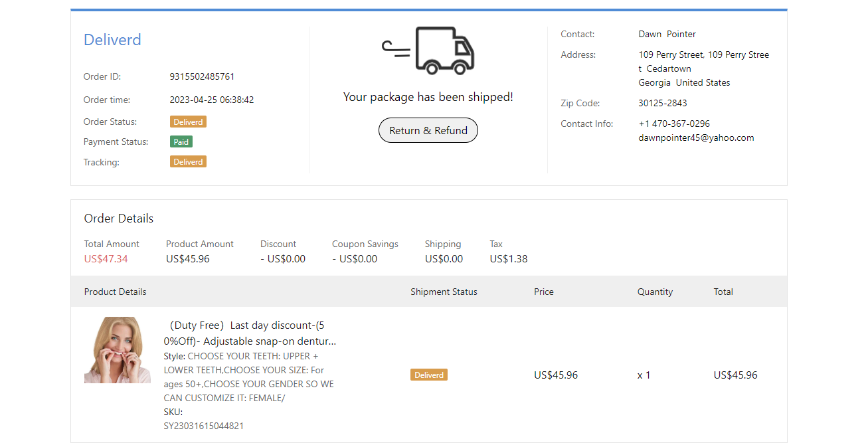The image size is (868, 447).
Task: Click the green Paid payment badge
Action: tap(181, 142)
